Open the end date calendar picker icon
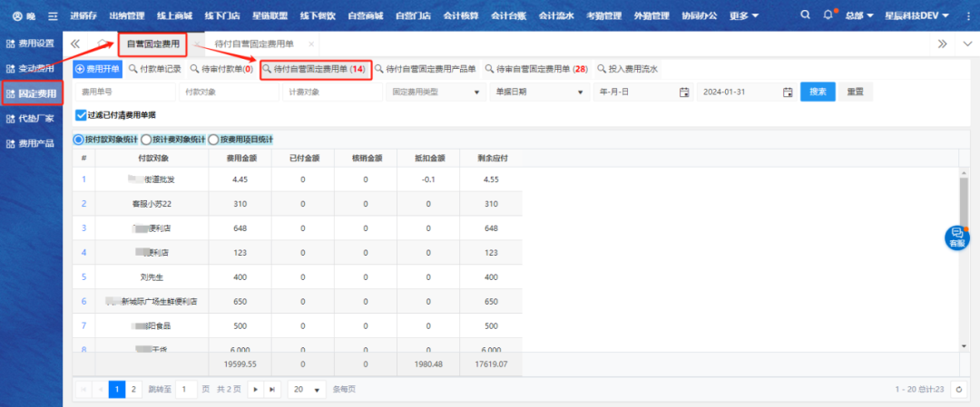This screenshot has height=407, width=980. tap(788, 92)
